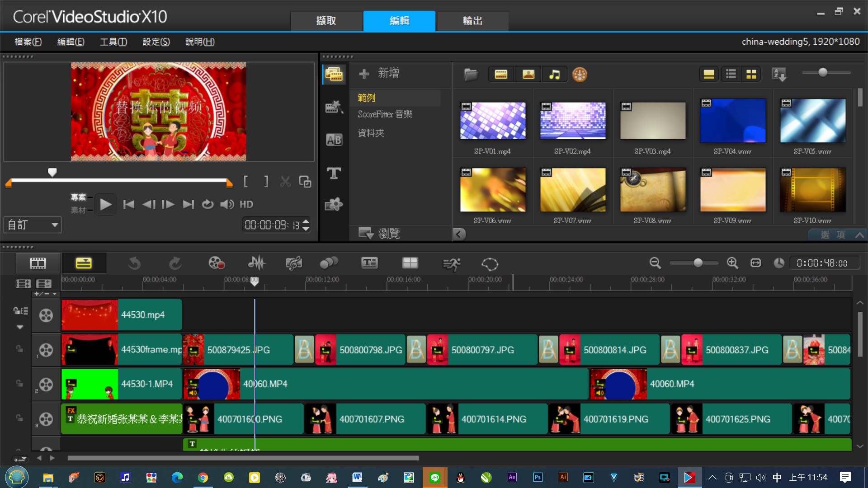The width and height of the screenshot is (868, 488).
Task: Open the Media library panel icon
Action: (334, 75)
